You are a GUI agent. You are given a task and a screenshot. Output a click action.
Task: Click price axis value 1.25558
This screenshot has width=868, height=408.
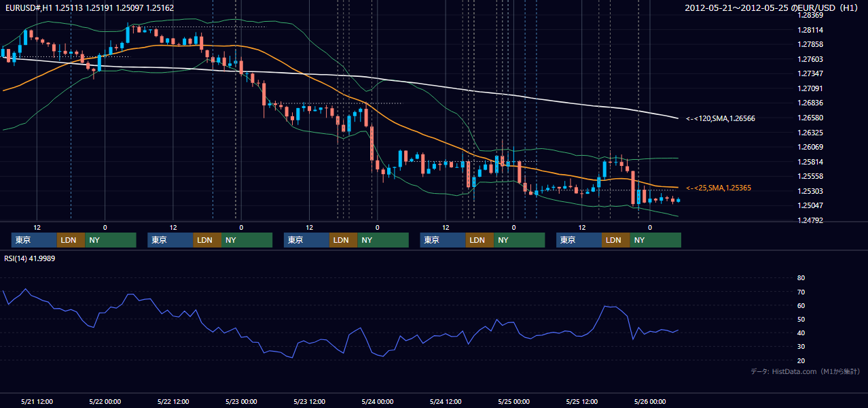tap(810, 176)
